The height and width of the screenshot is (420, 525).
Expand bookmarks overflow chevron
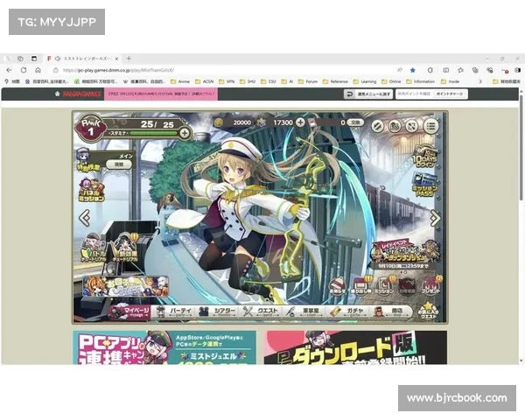click(480, 81)
